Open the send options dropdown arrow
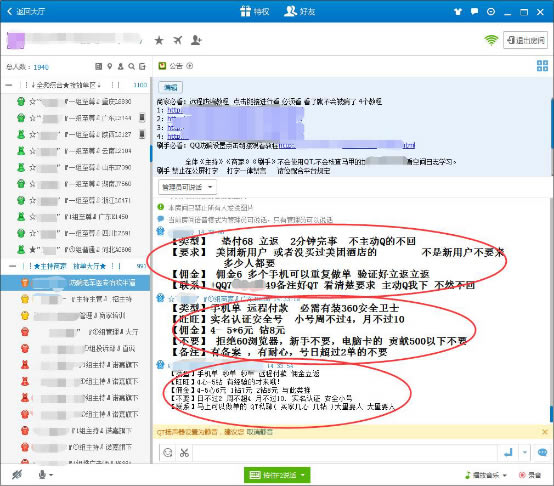The width and height of the screenshot is (554, 486). tap(525, 452)
